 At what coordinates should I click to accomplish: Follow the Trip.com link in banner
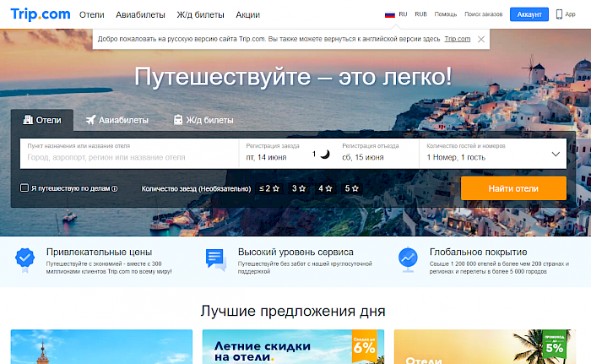[x=458, y=39]
